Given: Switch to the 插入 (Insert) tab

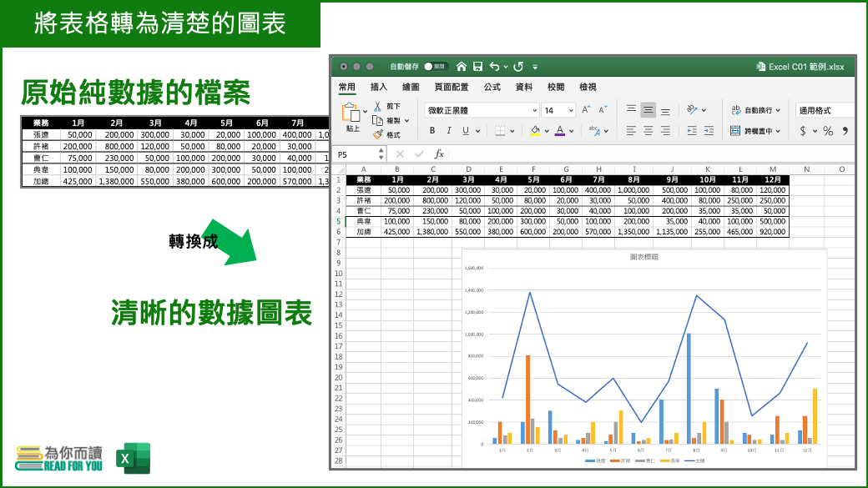Looking at the screenshot, I should [x=379, y=87].
